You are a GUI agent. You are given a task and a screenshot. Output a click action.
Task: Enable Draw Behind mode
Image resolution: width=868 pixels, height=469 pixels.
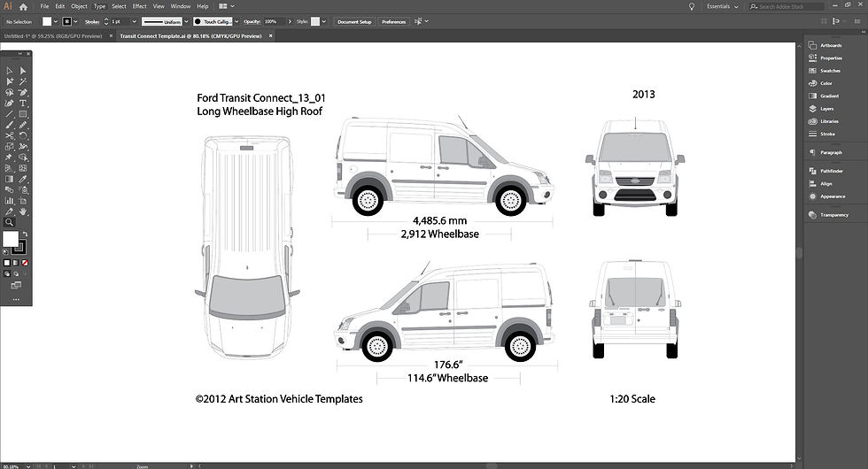coord(16,273)
